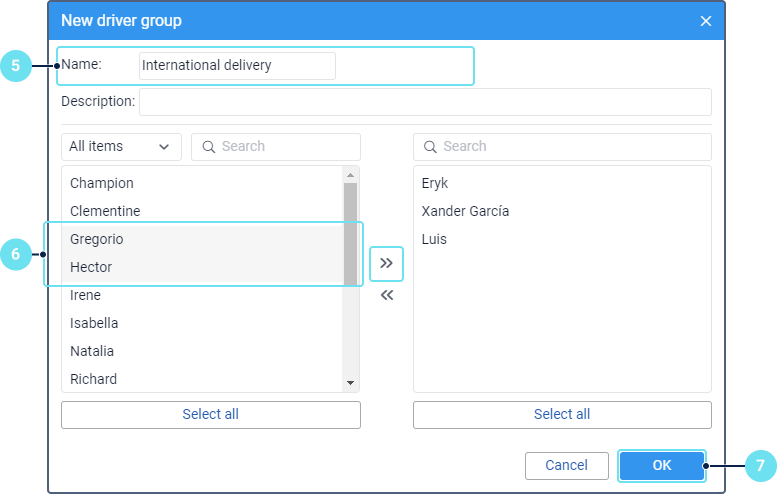Select Xander García in the group list
This screenshot has height=494, width=777.
[x=465, y=211]
